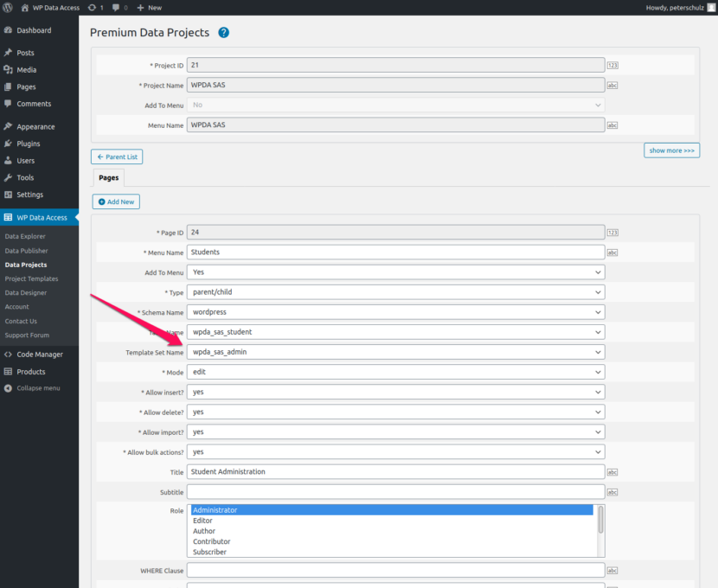Click the WordPress logo in the admin bar

click(8, 8)
